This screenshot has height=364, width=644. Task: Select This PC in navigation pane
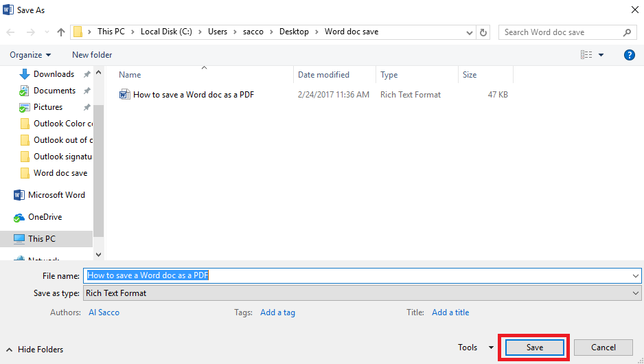tap(47, 239)
